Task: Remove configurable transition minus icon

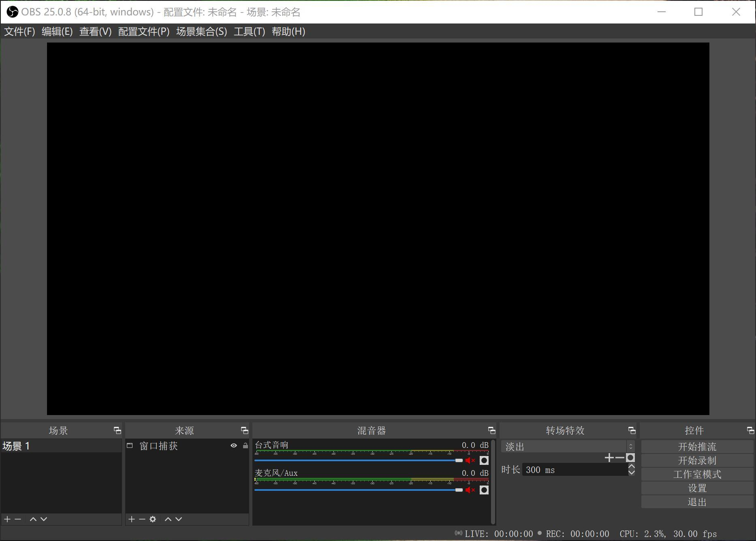Action: [x=619, y=458]
